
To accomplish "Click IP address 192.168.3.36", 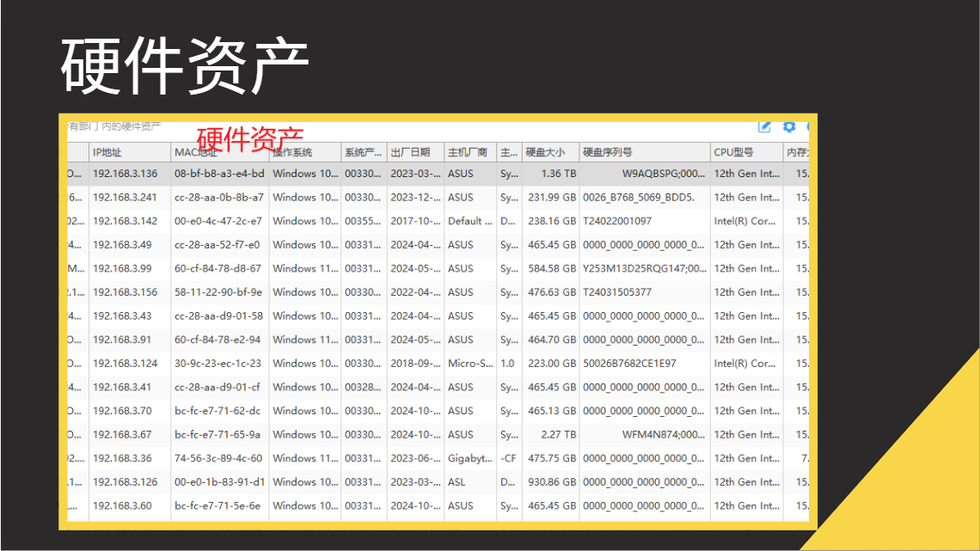I will pos(122,458).
